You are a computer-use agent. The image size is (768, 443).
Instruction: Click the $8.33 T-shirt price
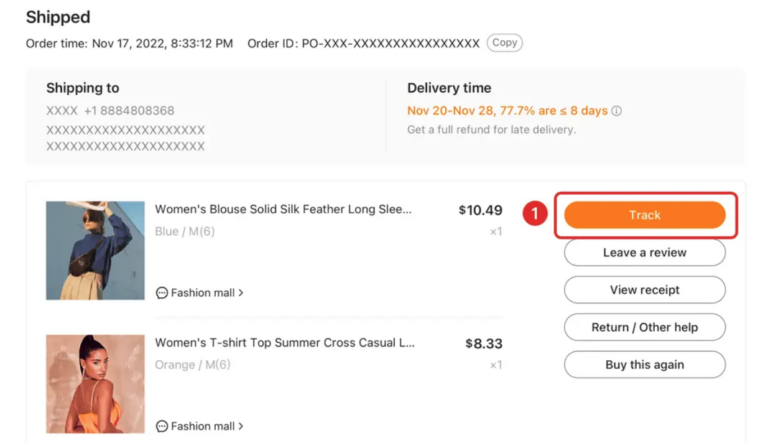pyautogui.click(x=483, y=344)
